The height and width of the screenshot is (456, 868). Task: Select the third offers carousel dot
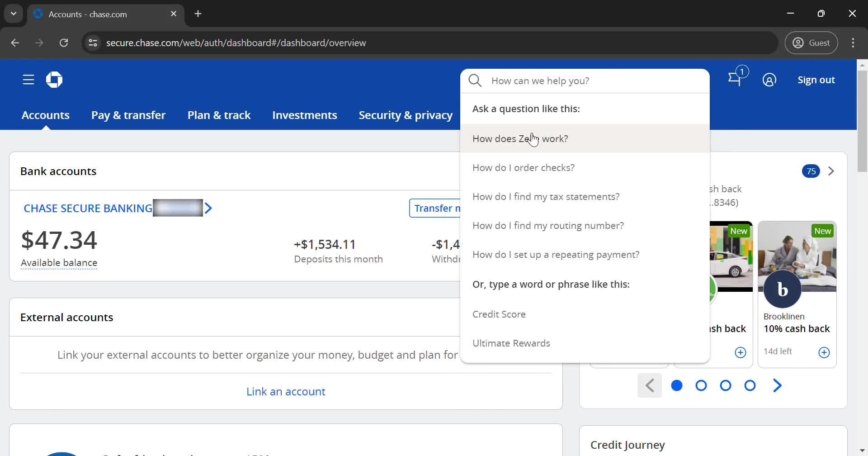[726, 385]
